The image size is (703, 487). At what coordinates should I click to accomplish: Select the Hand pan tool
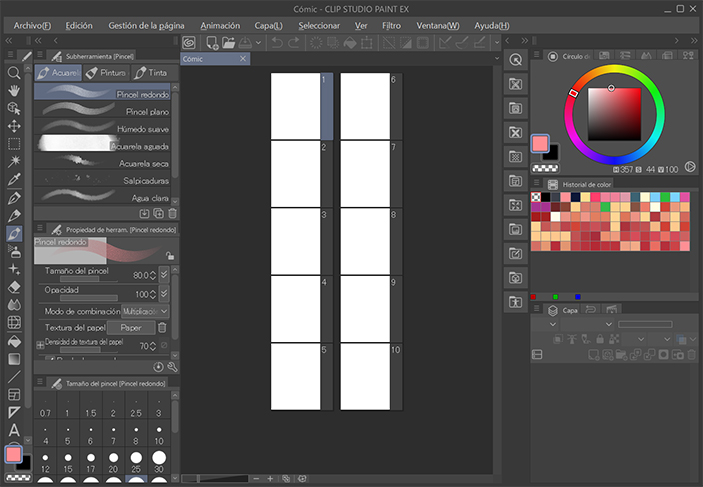point(14,90)
